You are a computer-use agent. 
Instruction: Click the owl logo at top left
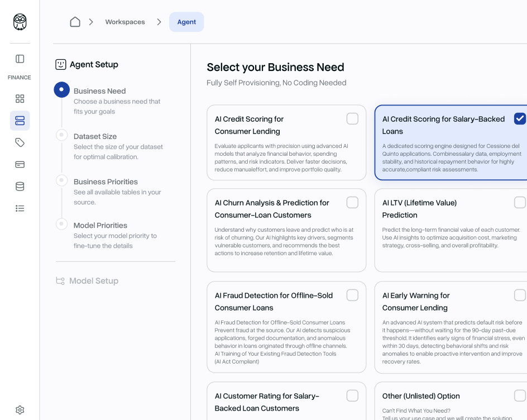(19, 21)
